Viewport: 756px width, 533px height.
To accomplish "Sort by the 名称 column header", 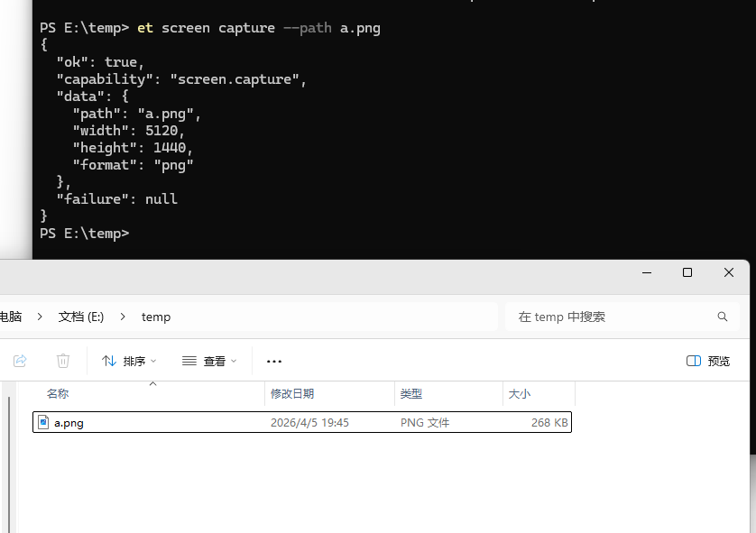I will click(58, 394).
